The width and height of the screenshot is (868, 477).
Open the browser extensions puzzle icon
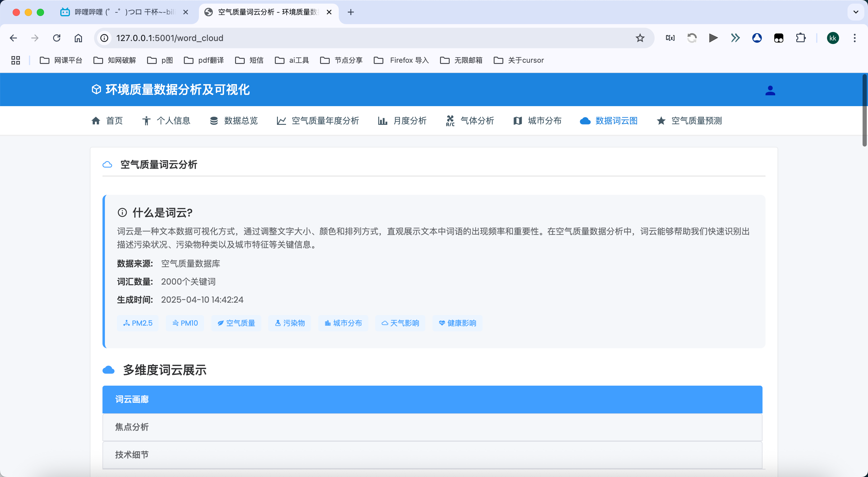800,38
